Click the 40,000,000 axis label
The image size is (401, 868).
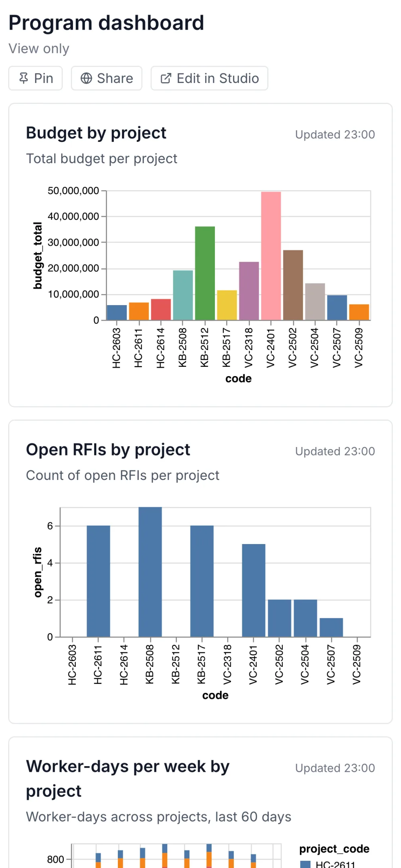(x=73, y=216)
